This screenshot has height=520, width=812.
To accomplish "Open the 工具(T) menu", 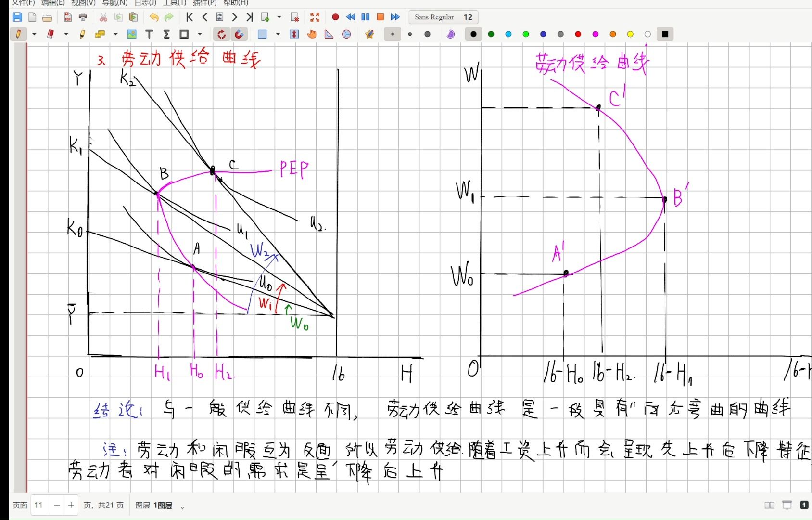I will (175, 3).
